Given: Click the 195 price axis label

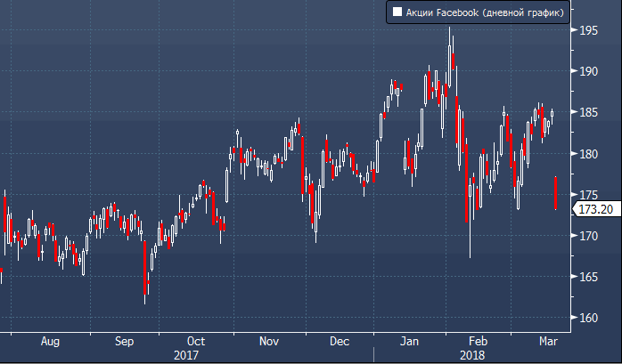Looking at the screenshot, I should (x=588, y=30).
